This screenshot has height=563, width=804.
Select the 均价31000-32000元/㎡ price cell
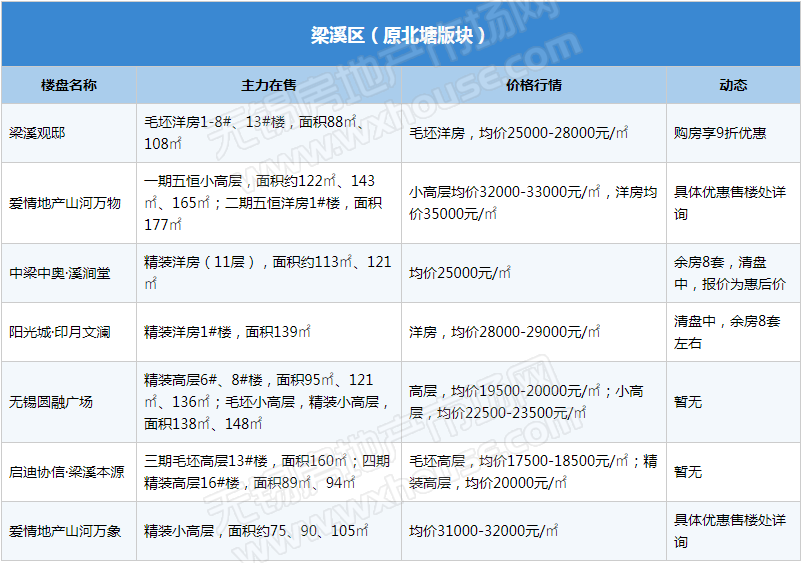tap(483, 531)
